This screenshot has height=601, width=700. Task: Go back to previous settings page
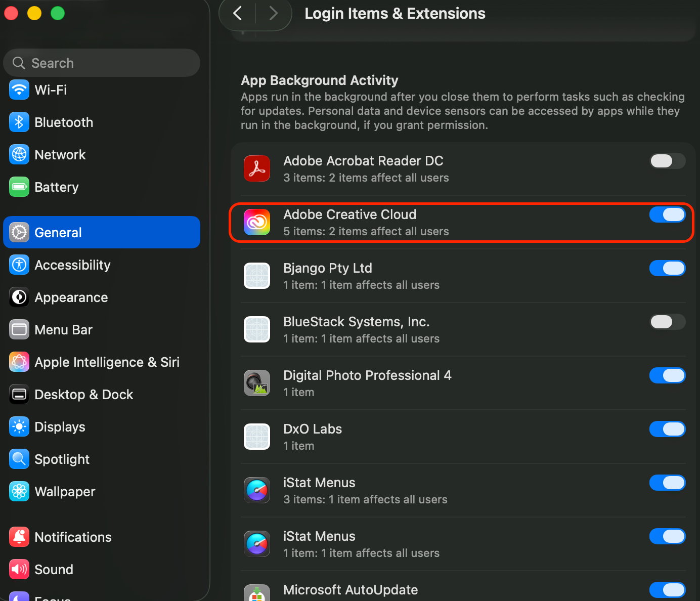click(x=238, y=13)
